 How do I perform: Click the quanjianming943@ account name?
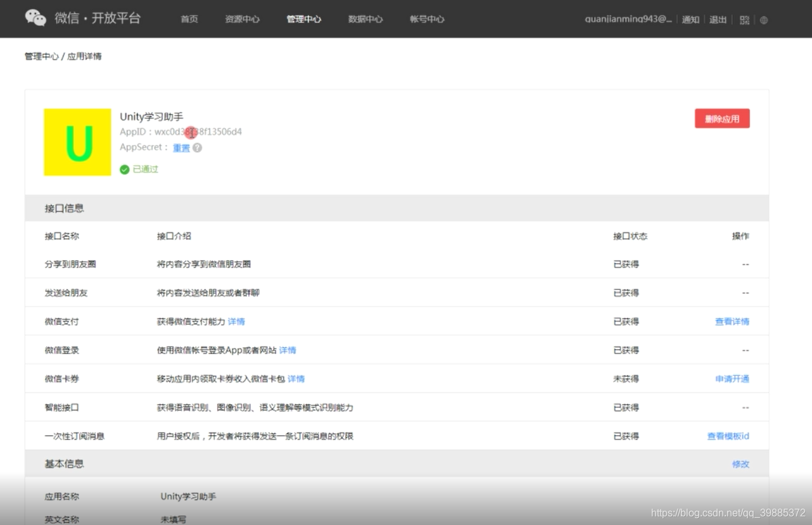tap(628, 19)
